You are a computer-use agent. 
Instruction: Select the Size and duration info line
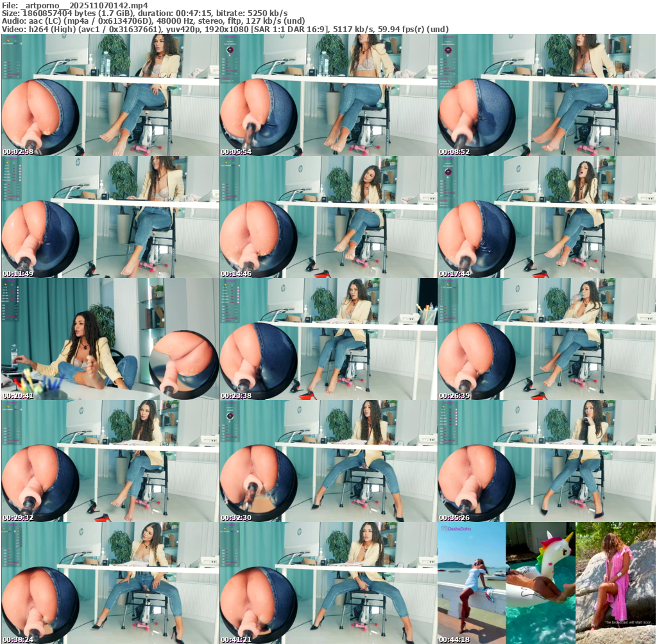[x=144, y=13]
